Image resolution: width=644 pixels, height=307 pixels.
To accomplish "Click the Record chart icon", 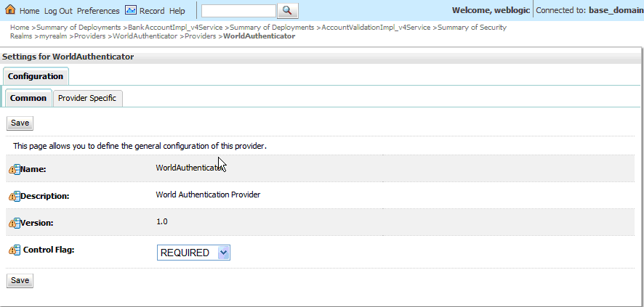I will (x=131, y=10).
